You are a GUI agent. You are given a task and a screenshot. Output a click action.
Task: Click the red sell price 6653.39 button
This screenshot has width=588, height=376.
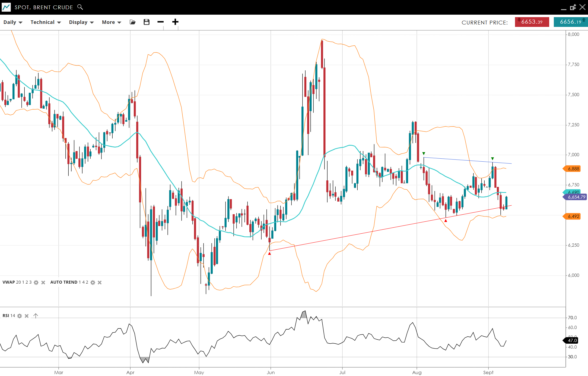[532, 22]
